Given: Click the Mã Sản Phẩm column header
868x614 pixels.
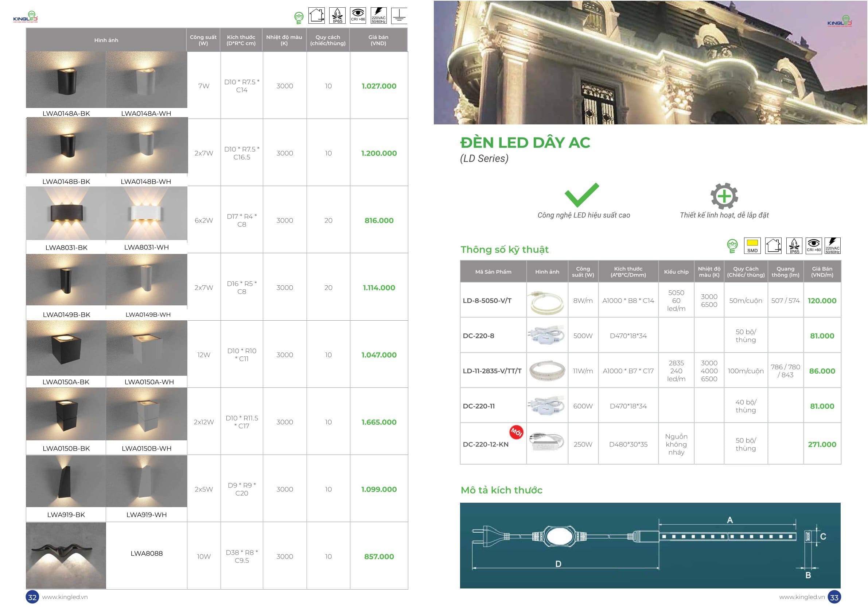Looking at the screenshot, I should 493,272.
